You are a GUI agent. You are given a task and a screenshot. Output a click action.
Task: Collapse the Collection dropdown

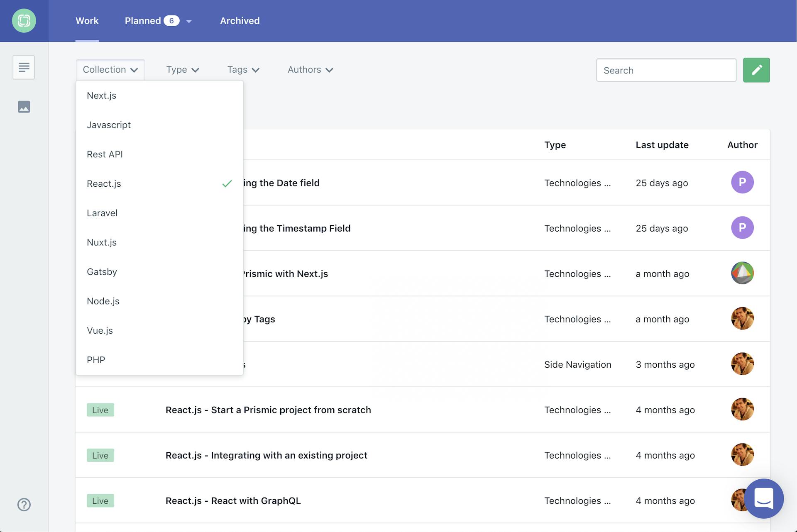pyautogui.click(x=110, y=70)
